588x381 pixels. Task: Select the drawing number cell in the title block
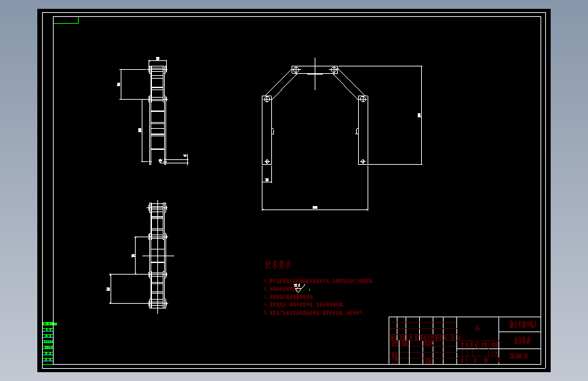pos(520,356)
